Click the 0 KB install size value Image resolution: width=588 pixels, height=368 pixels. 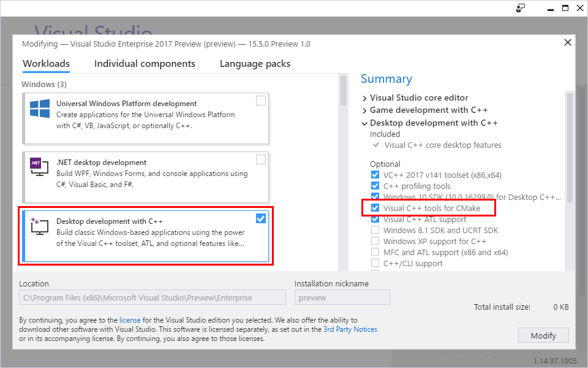click(x=561, y=307)
